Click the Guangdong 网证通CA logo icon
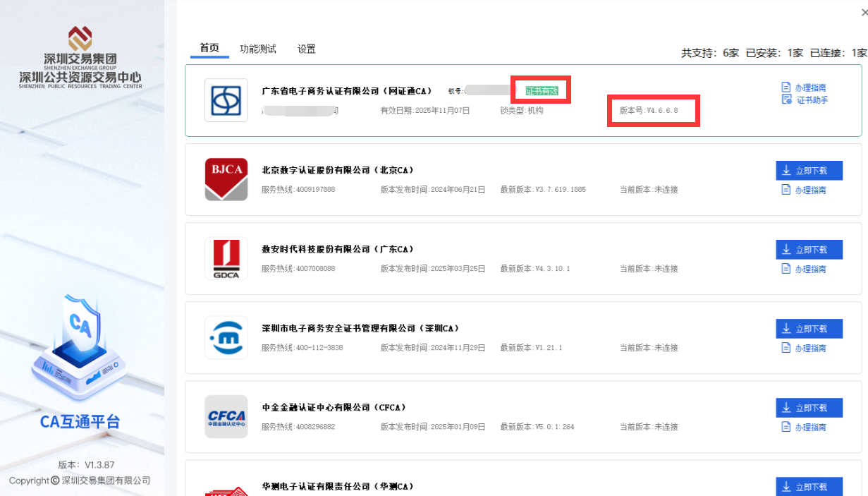The image size is (868, 496). [x=226, y=100]
